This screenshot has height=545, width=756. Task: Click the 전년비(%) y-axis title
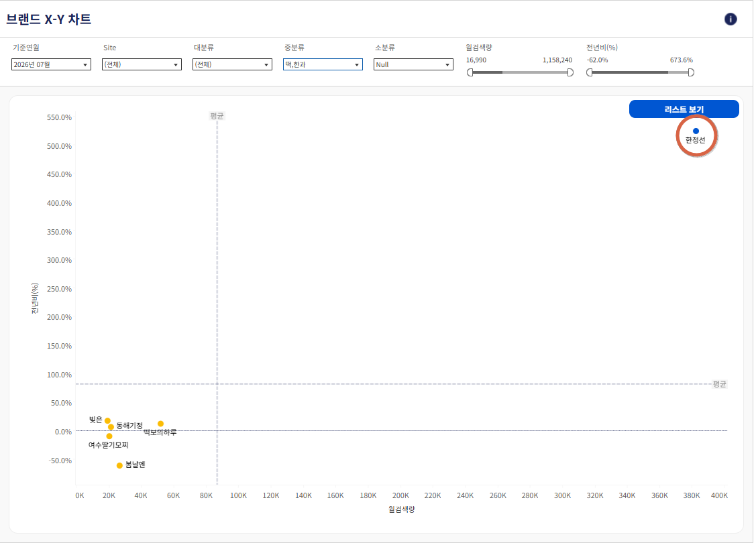click(x=35, y=299)
